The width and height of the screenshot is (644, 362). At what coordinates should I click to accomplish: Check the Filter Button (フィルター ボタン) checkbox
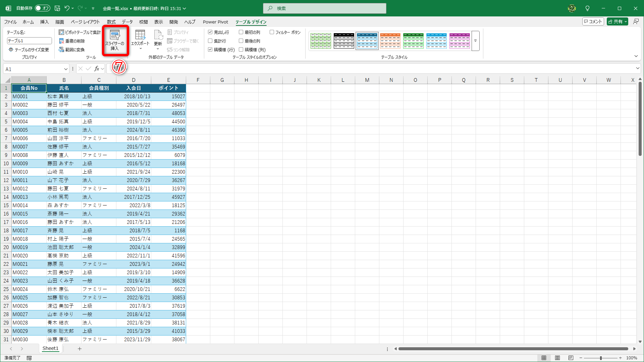272,32
